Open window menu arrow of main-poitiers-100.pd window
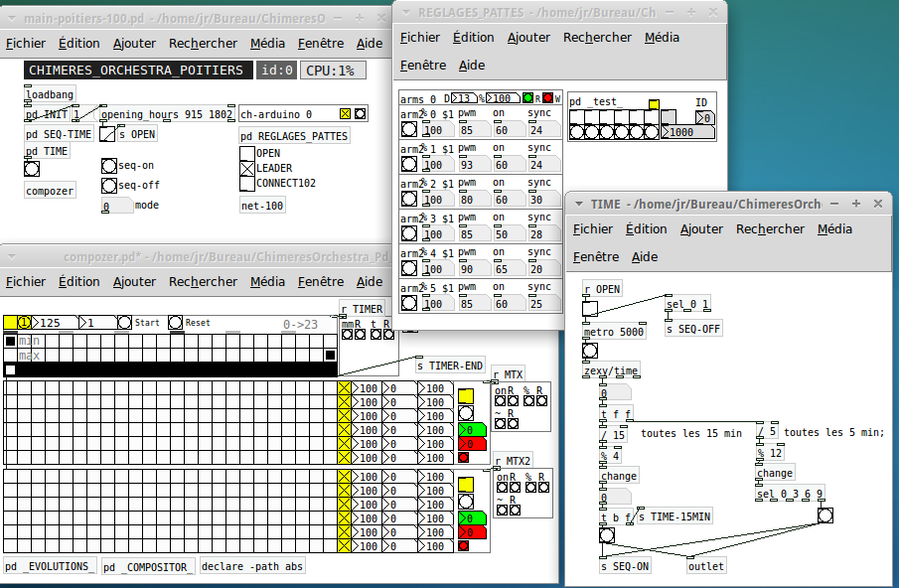The height and width of the screenshot is (588, 899). [x=12, y=18]
